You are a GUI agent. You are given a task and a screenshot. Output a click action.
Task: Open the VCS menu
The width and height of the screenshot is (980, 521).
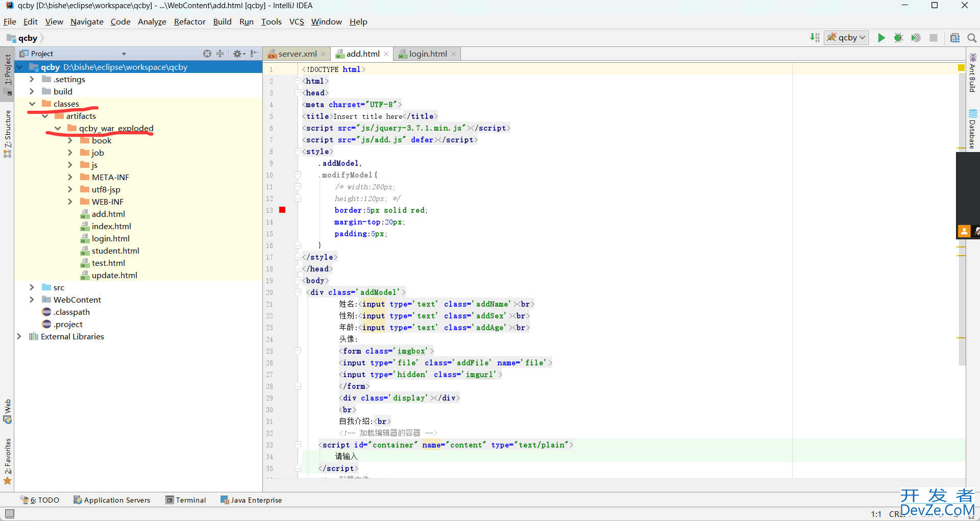(297, 21)
